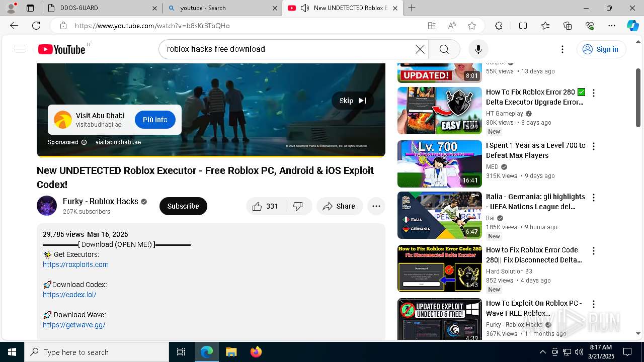
Task: Open Edge Settings and more menu
Action: (612, 26)
